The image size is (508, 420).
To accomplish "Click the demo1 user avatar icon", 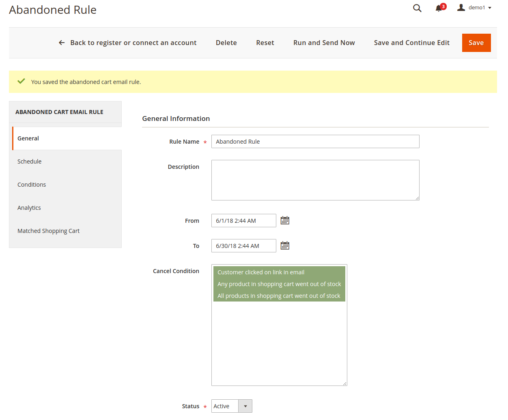I will click(x=461, y=8).
